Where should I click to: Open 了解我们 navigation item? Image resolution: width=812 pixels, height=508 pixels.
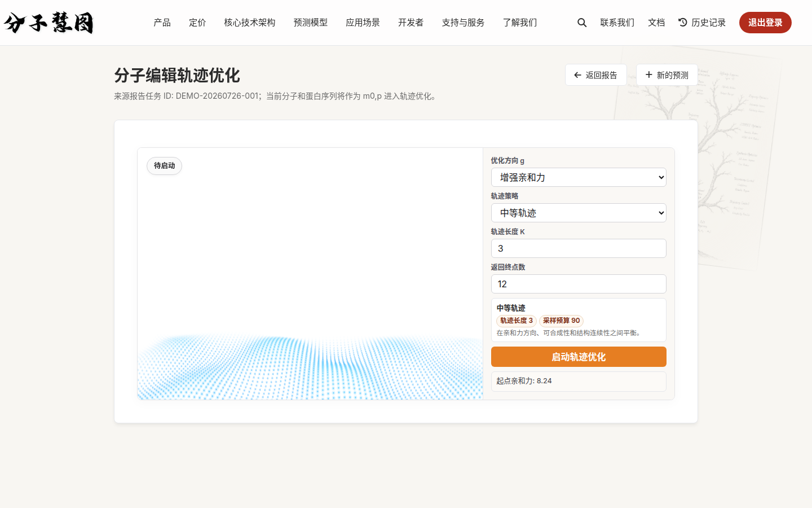(x=520, y=23)
